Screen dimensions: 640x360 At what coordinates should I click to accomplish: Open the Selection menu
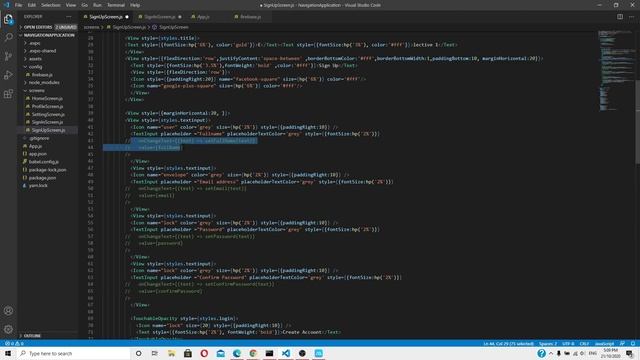tap(51, 5)
